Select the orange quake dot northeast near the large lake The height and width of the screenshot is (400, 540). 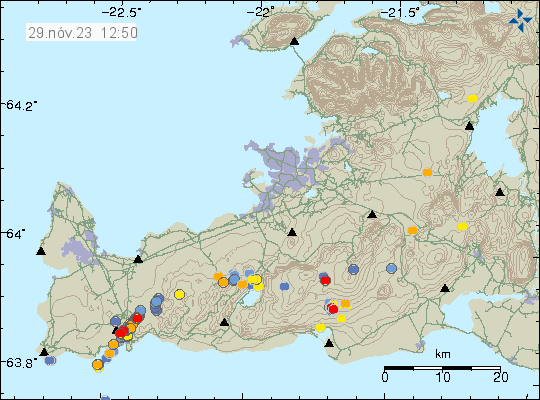click(427, 172)
